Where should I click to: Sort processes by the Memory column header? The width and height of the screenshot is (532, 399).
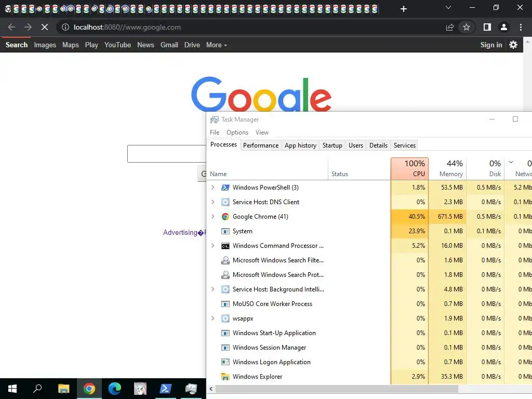[448, 169]
